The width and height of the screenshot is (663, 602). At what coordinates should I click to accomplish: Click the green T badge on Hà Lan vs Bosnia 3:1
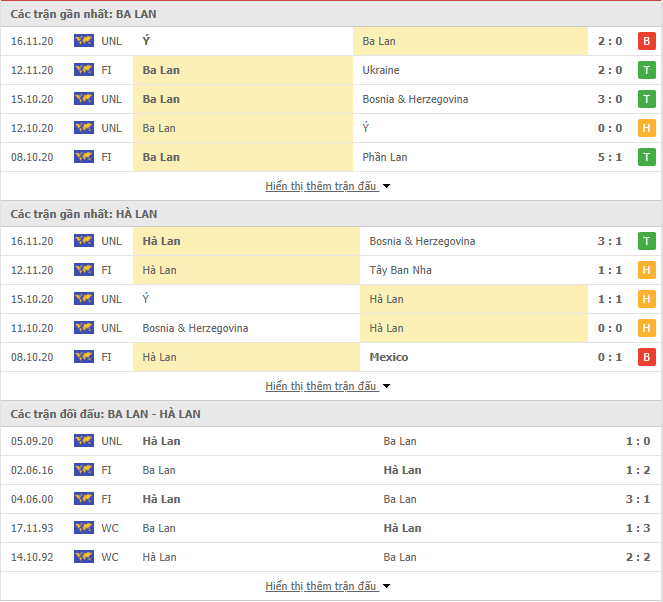pos(647,241)
